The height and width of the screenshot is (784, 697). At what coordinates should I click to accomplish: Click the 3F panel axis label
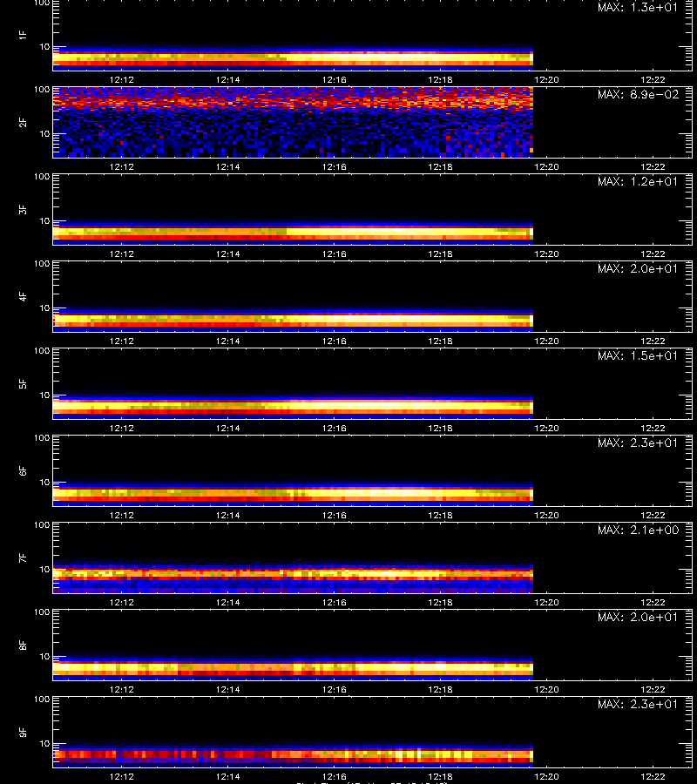pos(23,209)
